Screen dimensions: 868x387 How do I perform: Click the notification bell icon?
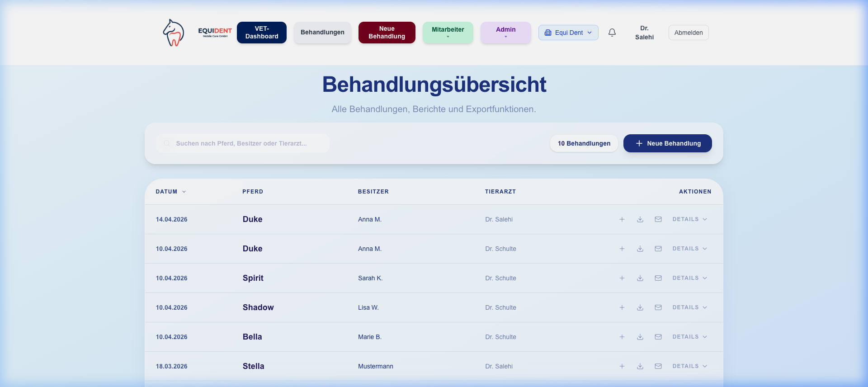[612, 33]
